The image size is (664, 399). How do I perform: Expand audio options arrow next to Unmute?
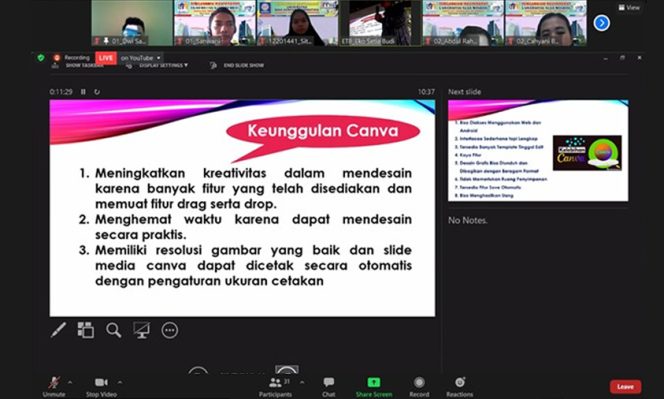(x=70, y=382)
